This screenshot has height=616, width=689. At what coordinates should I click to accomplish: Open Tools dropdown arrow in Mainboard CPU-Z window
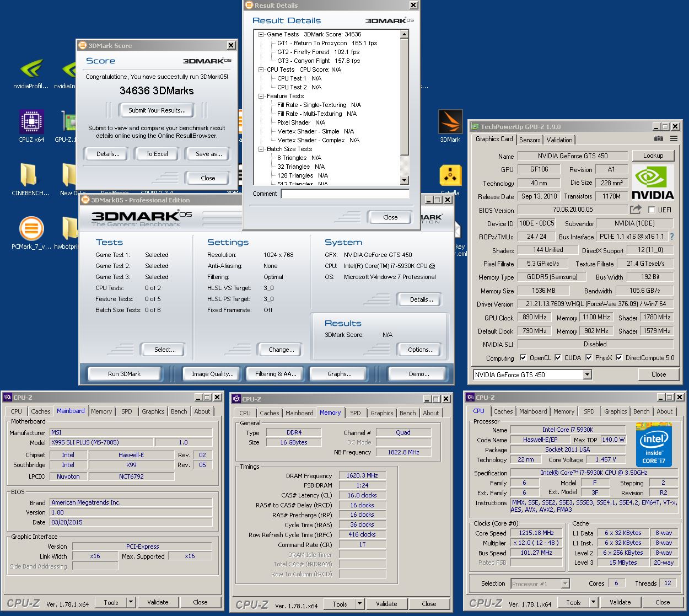131,602
